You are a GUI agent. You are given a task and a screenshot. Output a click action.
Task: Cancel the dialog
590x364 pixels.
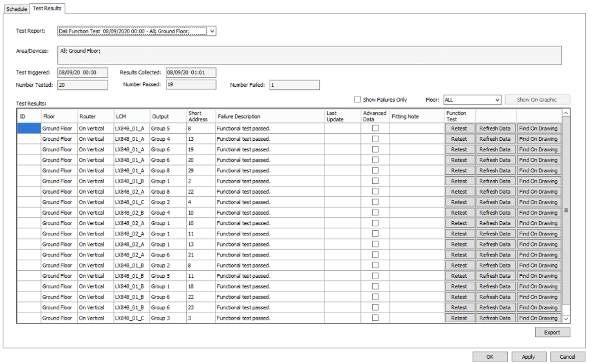click(x=567, y=356)
